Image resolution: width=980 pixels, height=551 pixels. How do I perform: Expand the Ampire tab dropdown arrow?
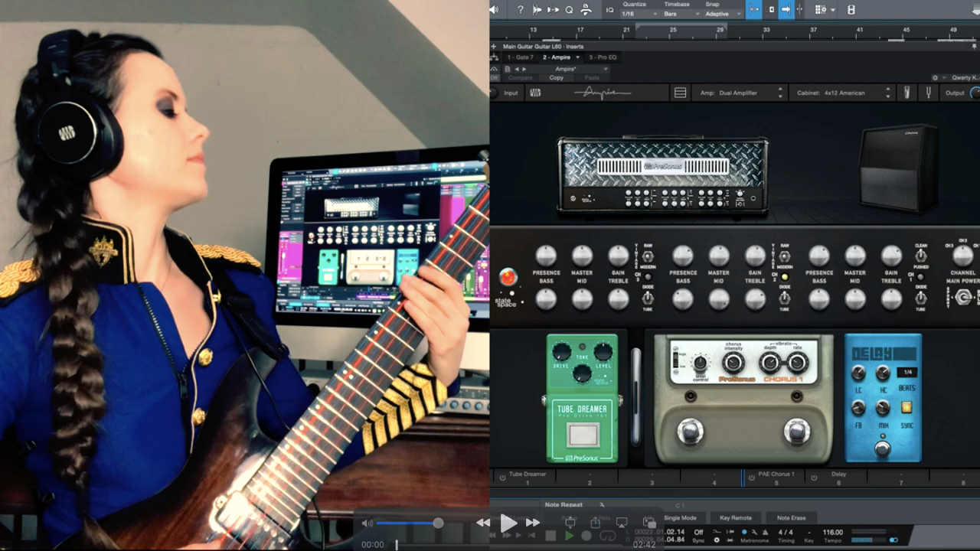(578, 57)
